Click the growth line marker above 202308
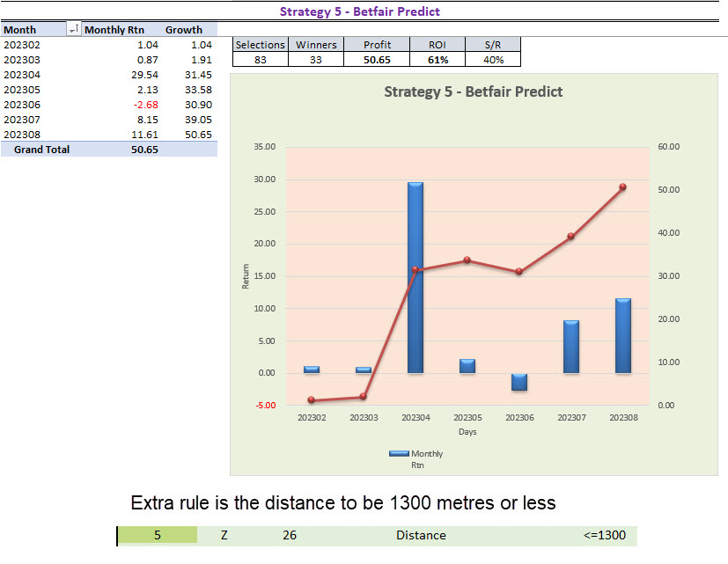Viewport: 728px width, 564px height. coord(622,187)
